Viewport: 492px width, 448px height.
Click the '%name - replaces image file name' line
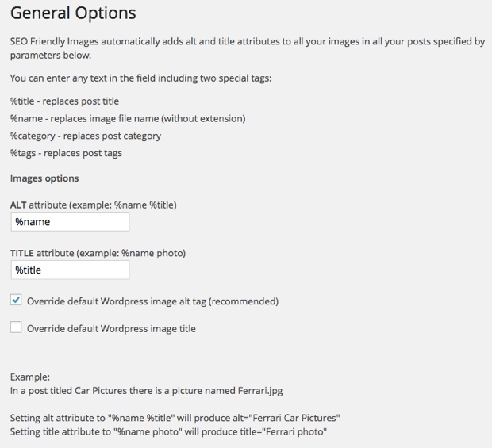coord(128,118)
